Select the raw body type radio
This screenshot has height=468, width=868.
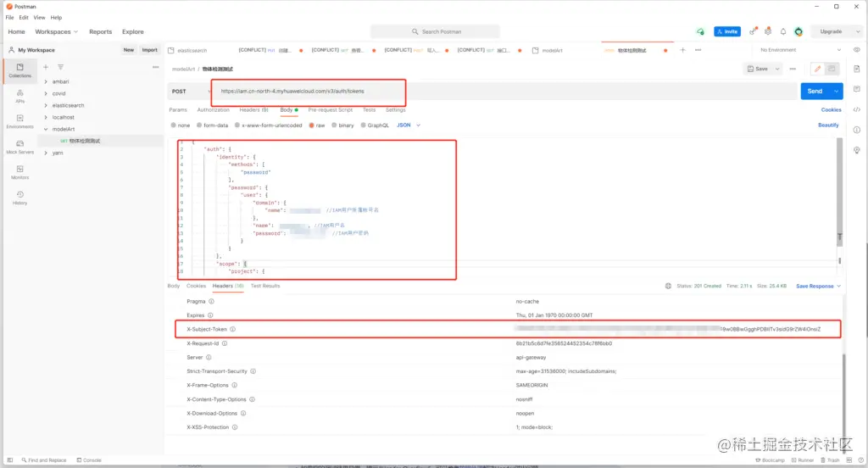[312, 125]
